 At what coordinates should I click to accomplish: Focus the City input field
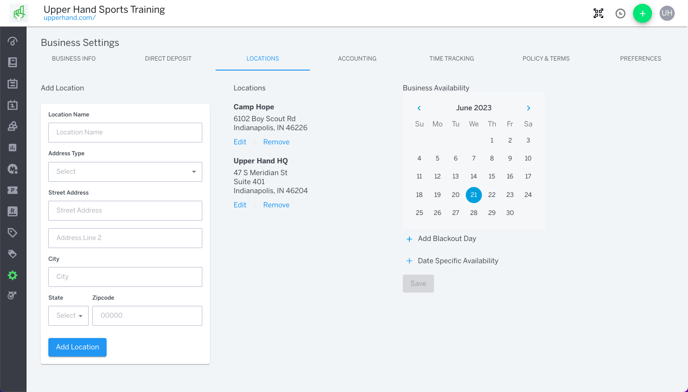coord(125,277)
